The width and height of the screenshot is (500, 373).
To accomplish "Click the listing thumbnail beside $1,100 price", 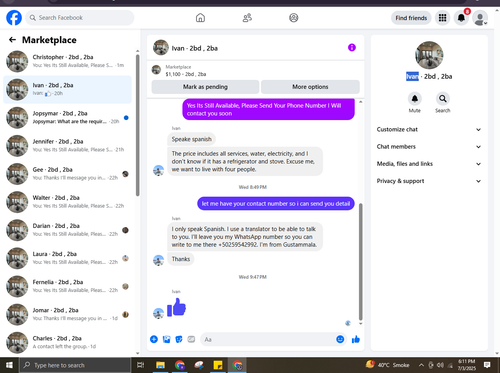I will click(156, 70).
